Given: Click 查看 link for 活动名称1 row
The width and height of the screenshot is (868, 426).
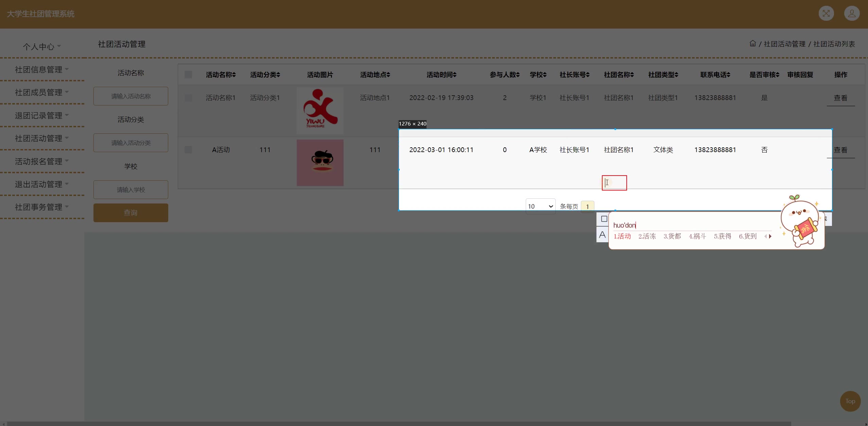Looking at the screenshot, I should pos(840,98).
